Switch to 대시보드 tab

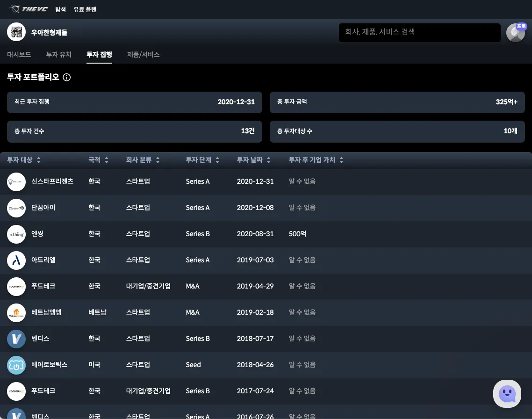pyautogui.click(x=19, y=54)
